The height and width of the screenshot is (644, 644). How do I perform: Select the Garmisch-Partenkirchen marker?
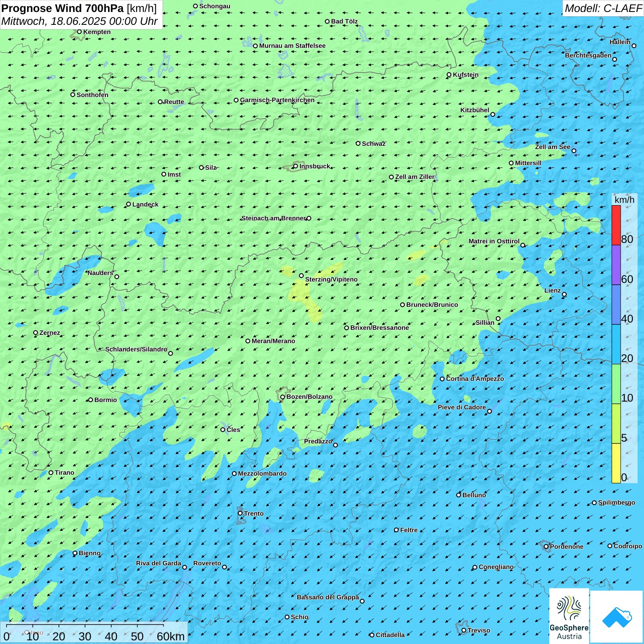(x=236, y=100)
